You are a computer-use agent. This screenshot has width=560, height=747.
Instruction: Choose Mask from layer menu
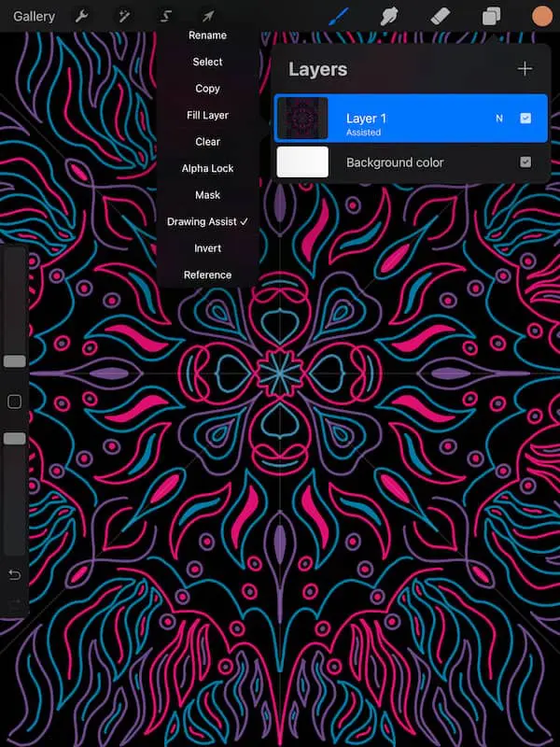pos(207,195)
